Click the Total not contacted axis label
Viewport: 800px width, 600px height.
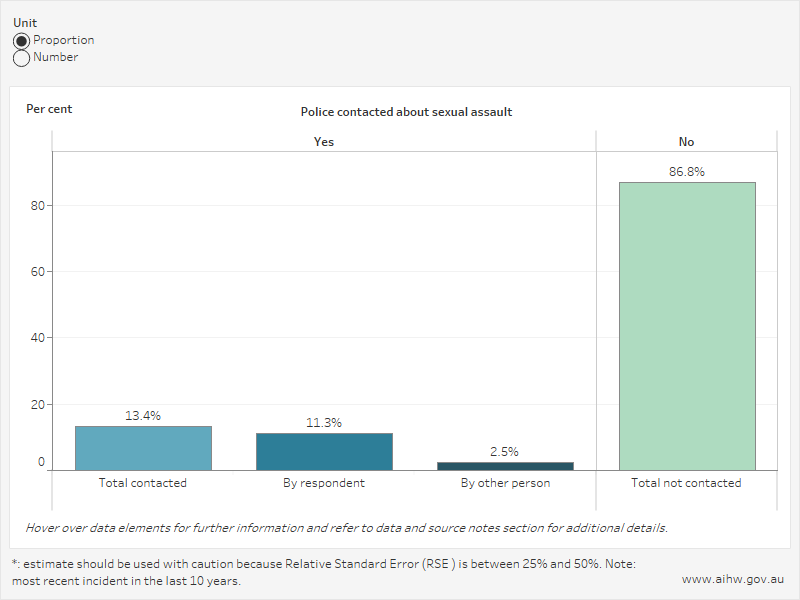(x=686, y=483)
